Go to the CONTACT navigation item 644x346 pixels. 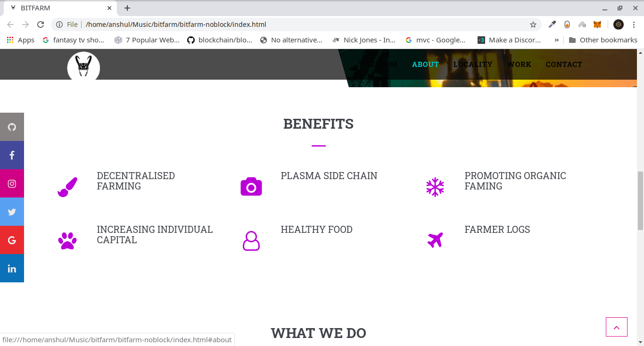click(564, 65)
